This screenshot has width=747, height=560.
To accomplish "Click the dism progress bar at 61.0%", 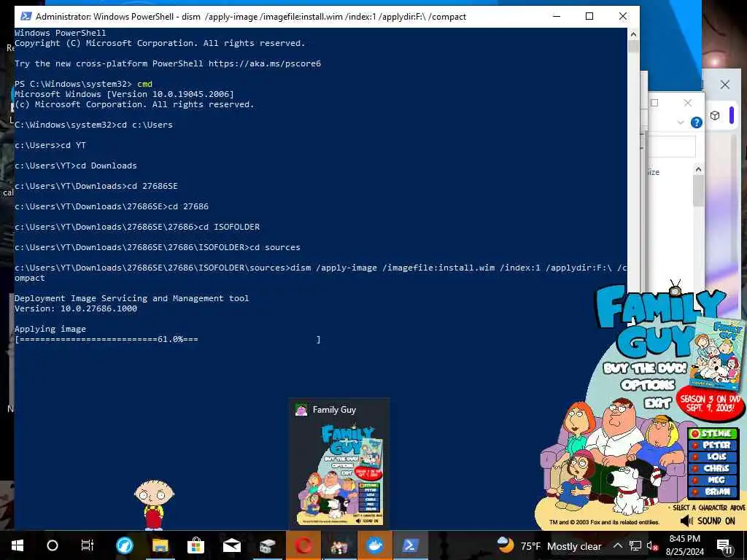I will pyautogui.click(x=168, y=340).
